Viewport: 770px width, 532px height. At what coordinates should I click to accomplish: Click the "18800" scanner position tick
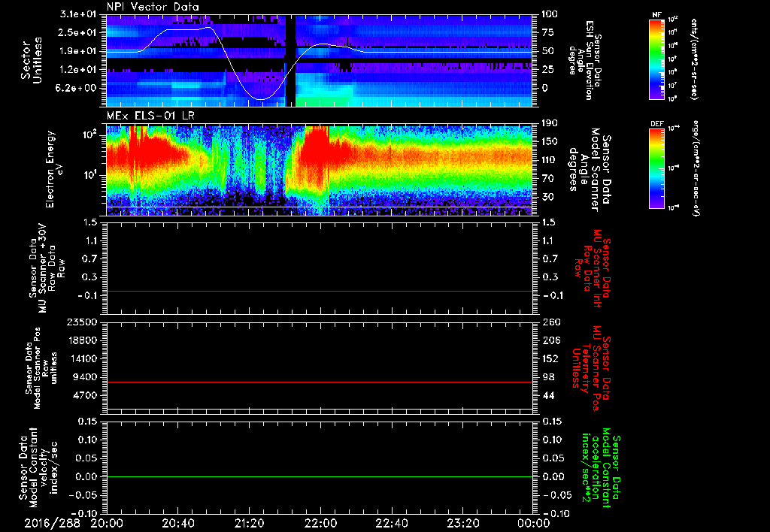[83, 340]
